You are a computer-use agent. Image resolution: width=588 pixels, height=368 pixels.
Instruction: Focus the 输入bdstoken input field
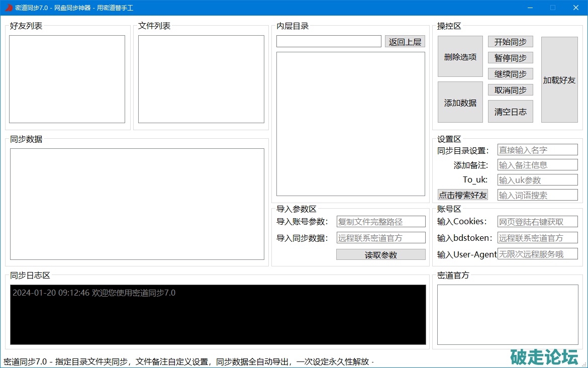[537, 238]
